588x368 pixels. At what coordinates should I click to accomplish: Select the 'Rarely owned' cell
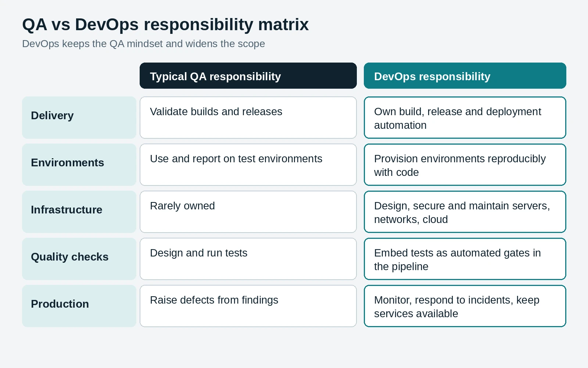[248, 212]
